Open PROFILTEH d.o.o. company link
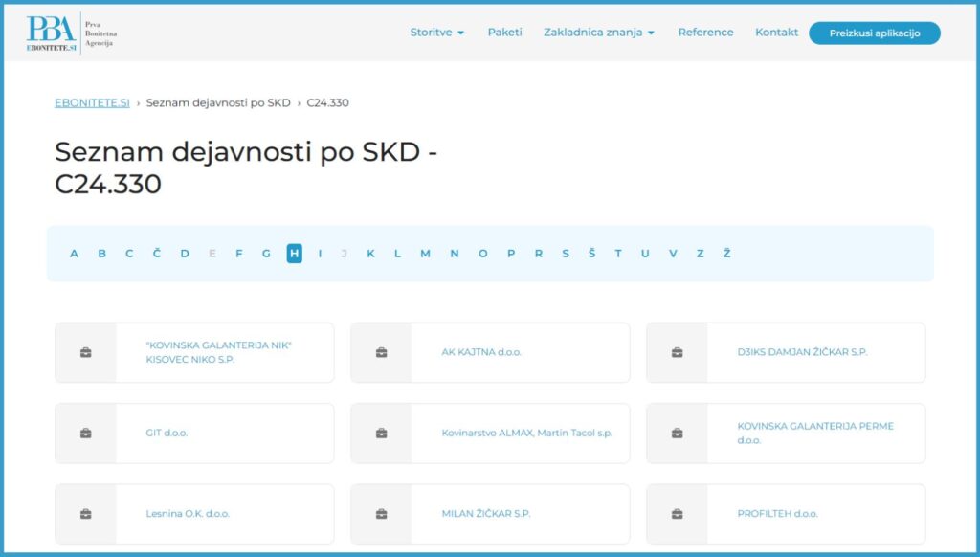Screen dimensions: 980x557 (777, 514)
